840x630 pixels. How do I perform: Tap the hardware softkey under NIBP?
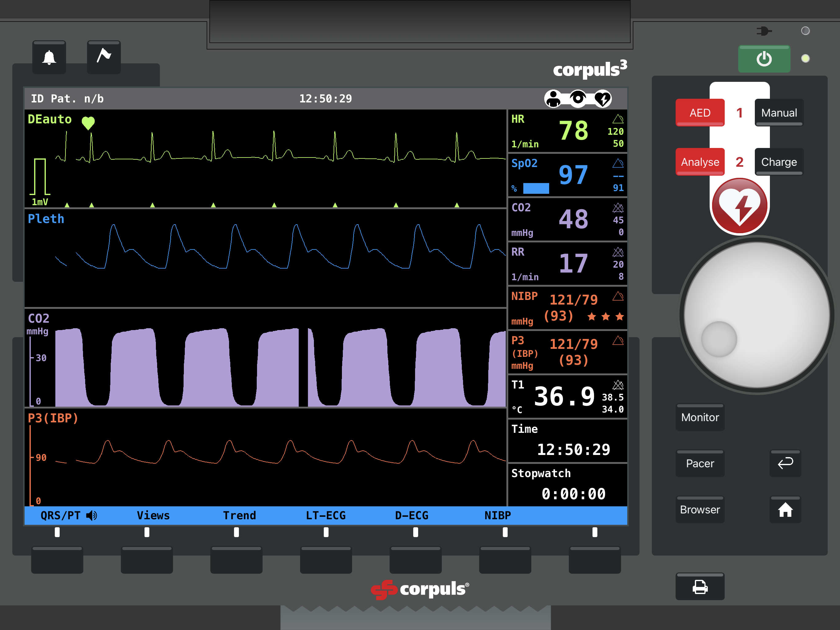click(505, 560)
